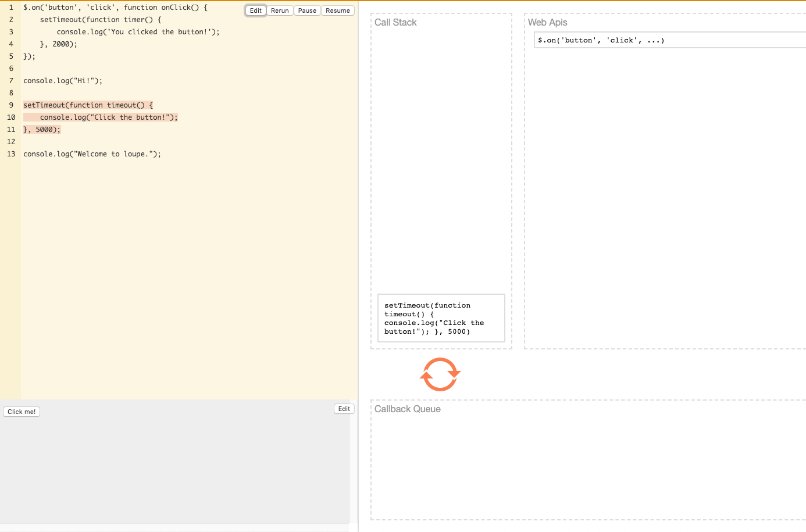Select the 'Welcome to loupe.' log line
Viewport: 806px width, 532px height.
tap(92, 153)
